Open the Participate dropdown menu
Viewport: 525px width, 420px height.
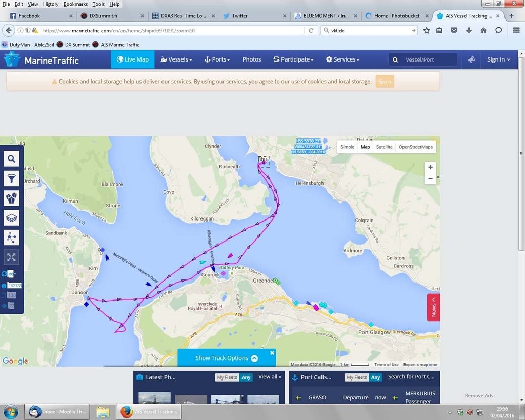coord(294,59)
